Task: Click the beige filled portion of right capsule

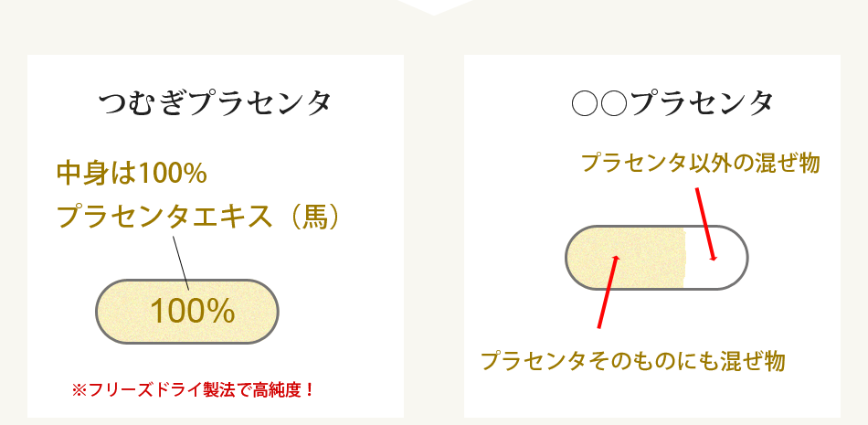Action: pos(627,257)
